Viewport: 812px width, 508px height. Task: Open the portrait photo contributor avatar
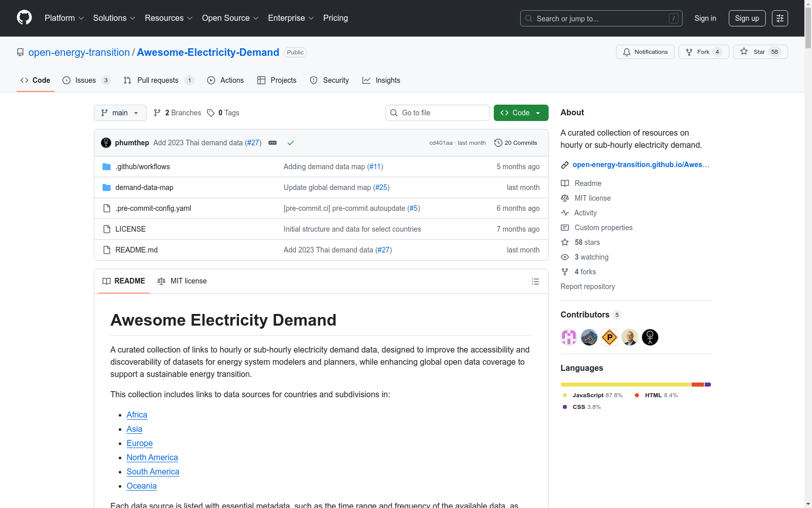coord(630,337)
